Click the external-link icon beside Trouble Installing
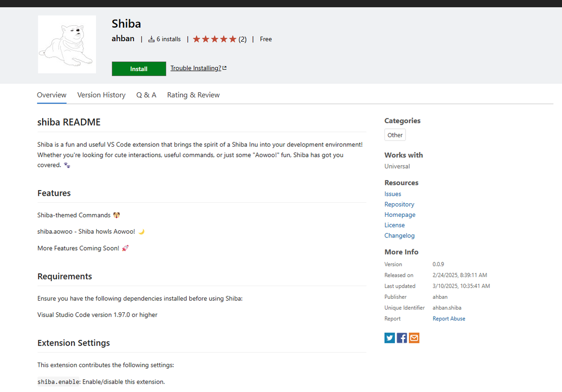The height and width of the screenshot is (392, 562). (x=225, y=68)
